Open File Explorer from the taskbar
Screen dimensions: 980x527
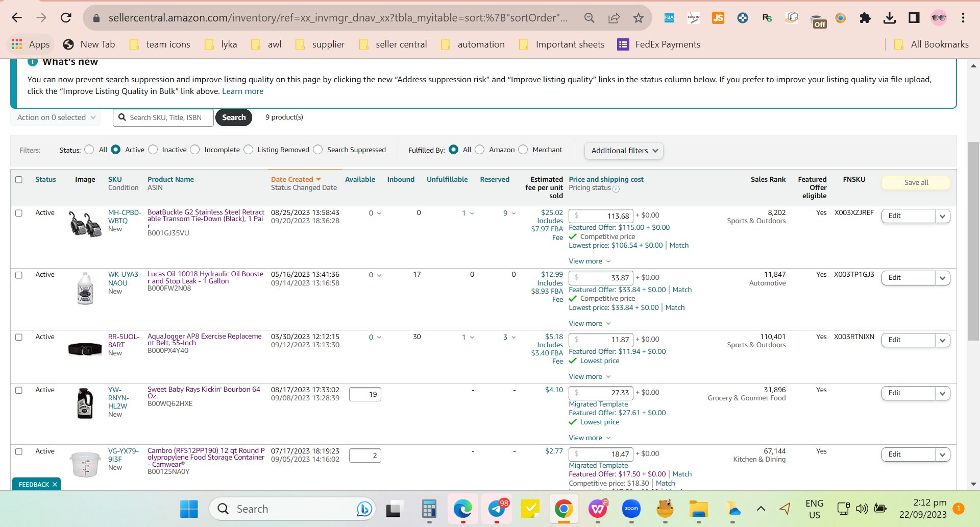point(699,509)
